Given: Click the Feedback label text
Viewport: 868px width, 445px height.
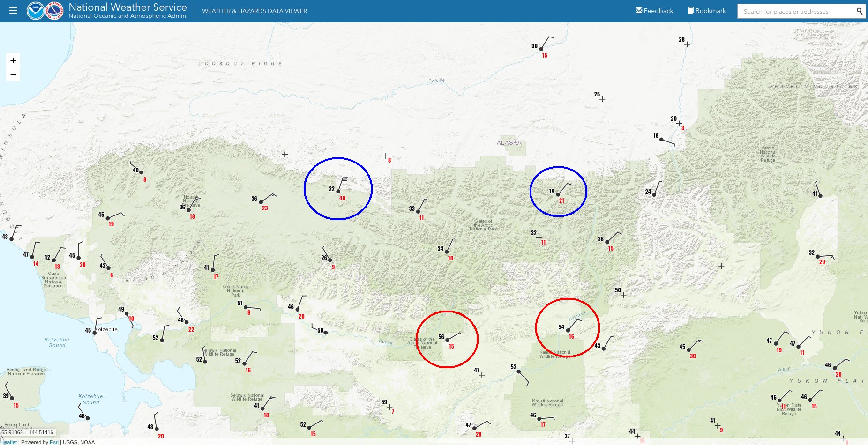Looking at the screenshot, I should 658,10.
